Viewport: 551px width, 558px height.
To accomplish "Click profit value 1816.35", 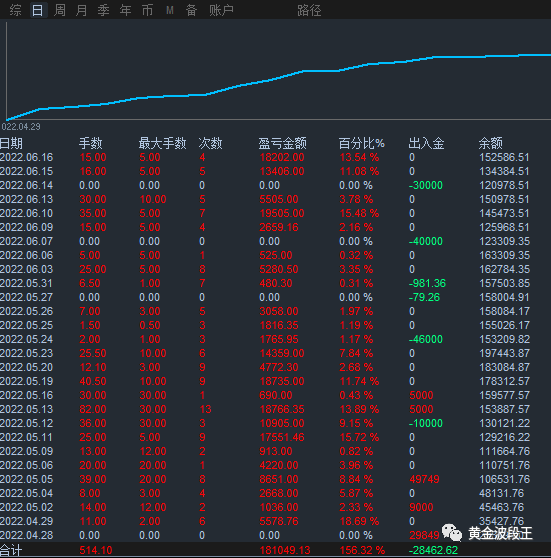I will (x=279, y=325).
